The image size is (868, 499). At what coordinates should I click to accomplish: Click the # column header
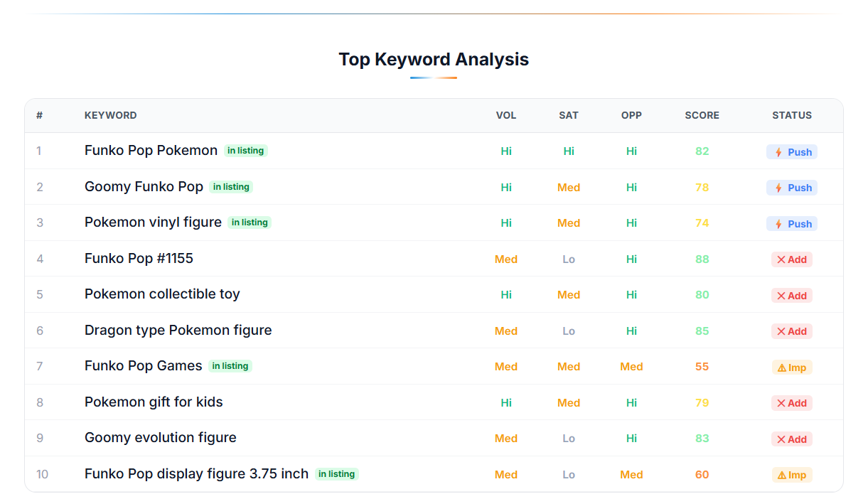click(x=39, y=115)
